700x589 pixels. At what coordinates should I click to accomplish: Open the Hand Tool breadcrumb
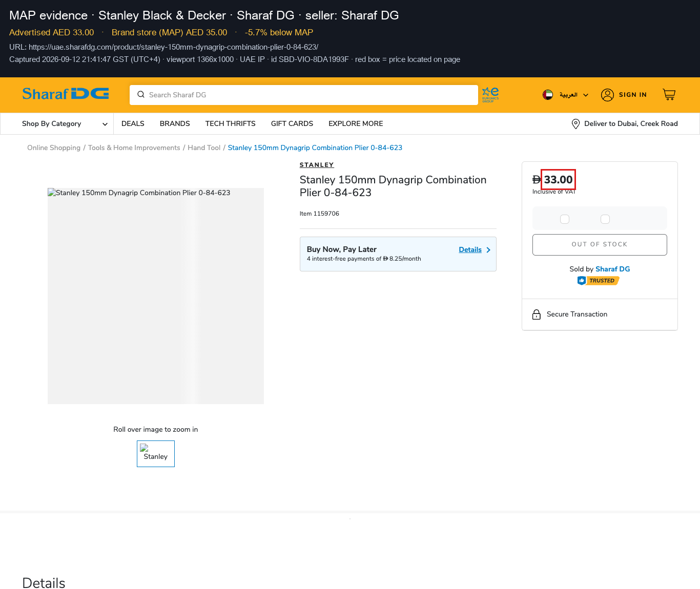pos(204,148)
